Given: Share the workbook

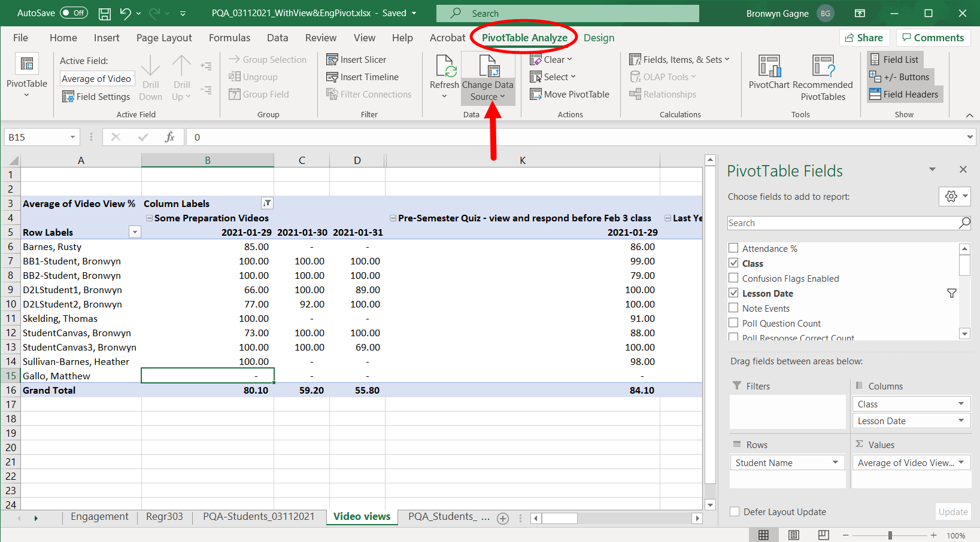Looking at the screenshot, I should click(x=864, y=37).
